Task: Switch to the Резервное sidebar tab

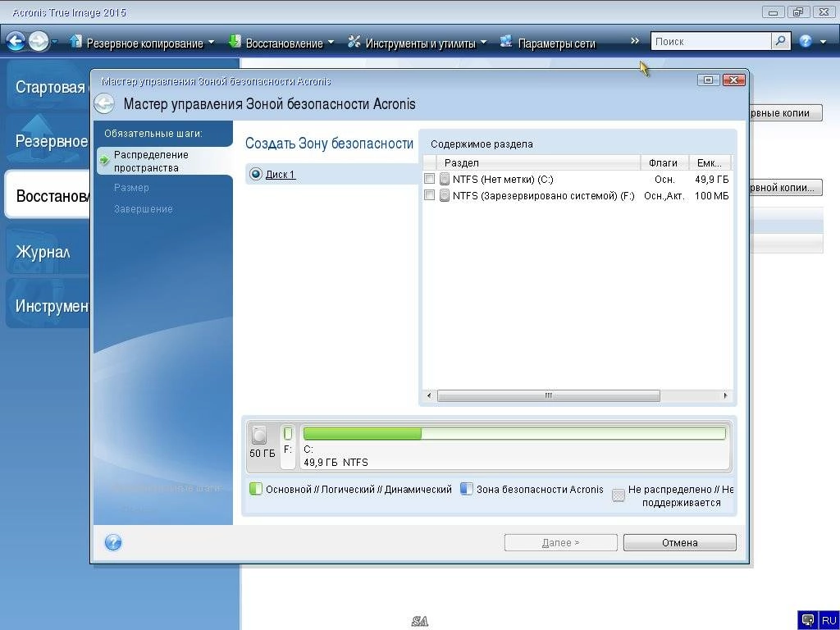Action: tap(48, 141)
